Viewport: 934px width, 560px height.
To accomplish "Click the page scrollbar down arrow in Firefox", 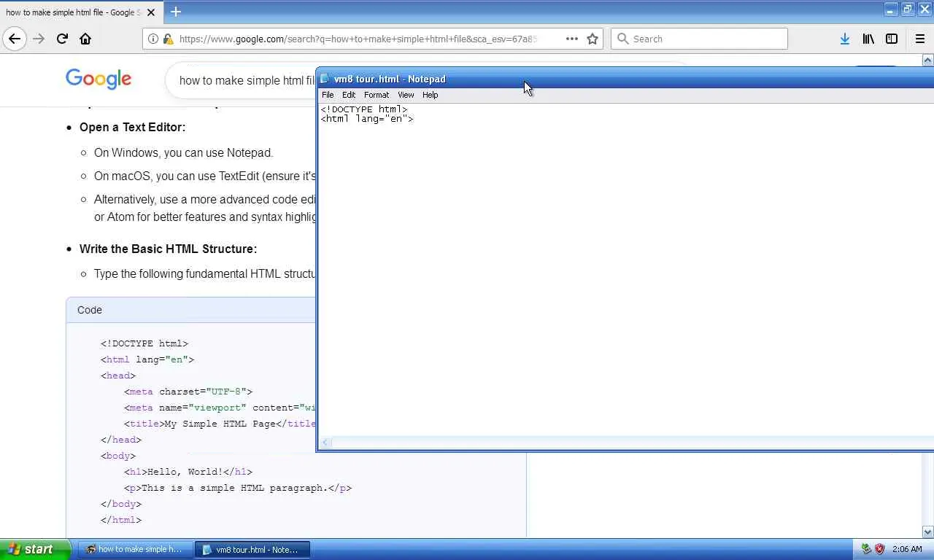I will coord(928,532).
